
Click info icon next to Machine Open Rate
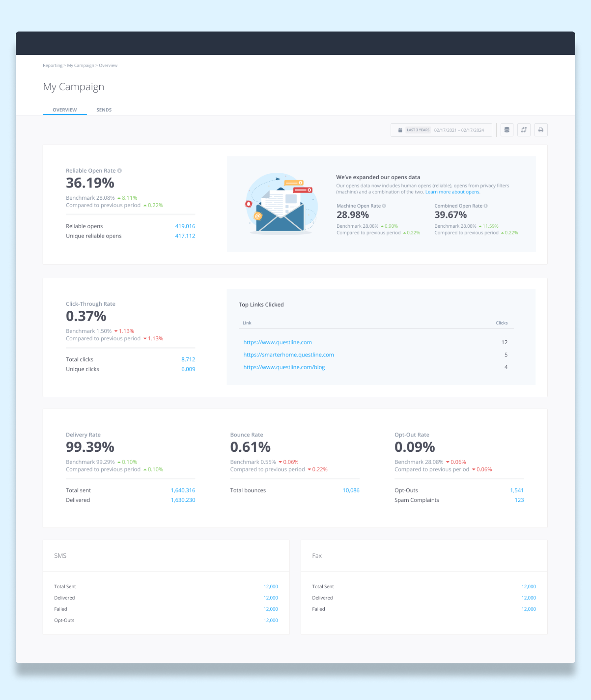(384, 206)
